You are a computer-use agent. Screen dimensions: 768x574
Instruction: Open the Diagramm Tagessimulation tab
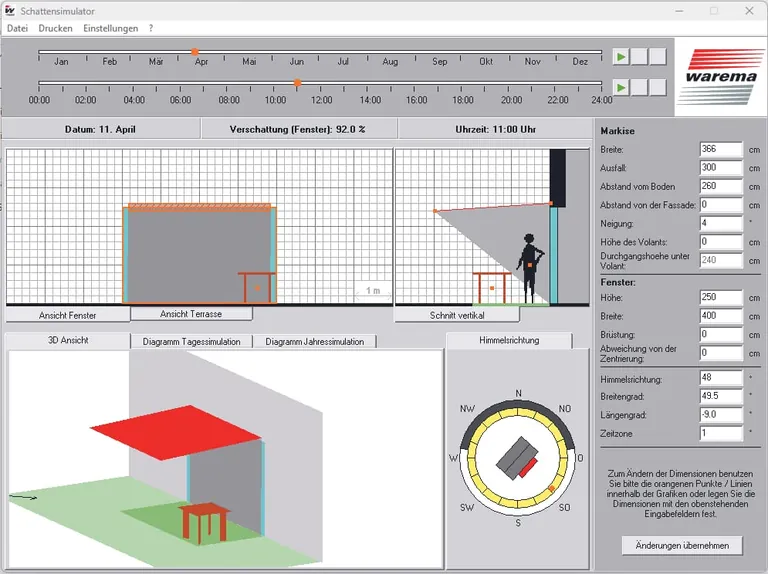pos(192,341)
